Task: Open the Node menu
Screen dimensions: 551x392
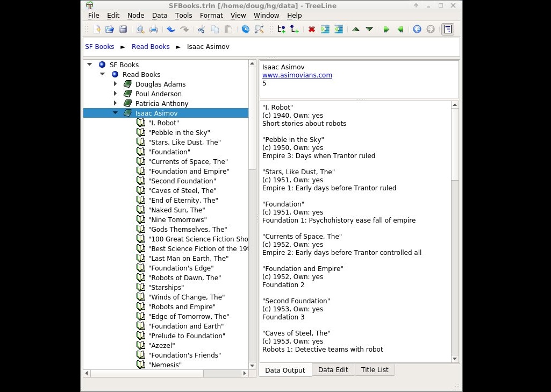Action: (135, 16)
